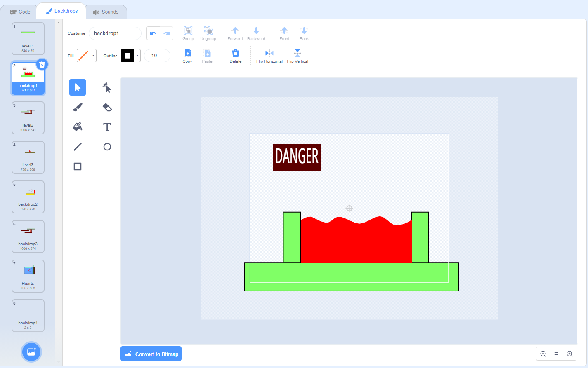Select the Line tool
The image size is (588, 368).
click(78, 147)
